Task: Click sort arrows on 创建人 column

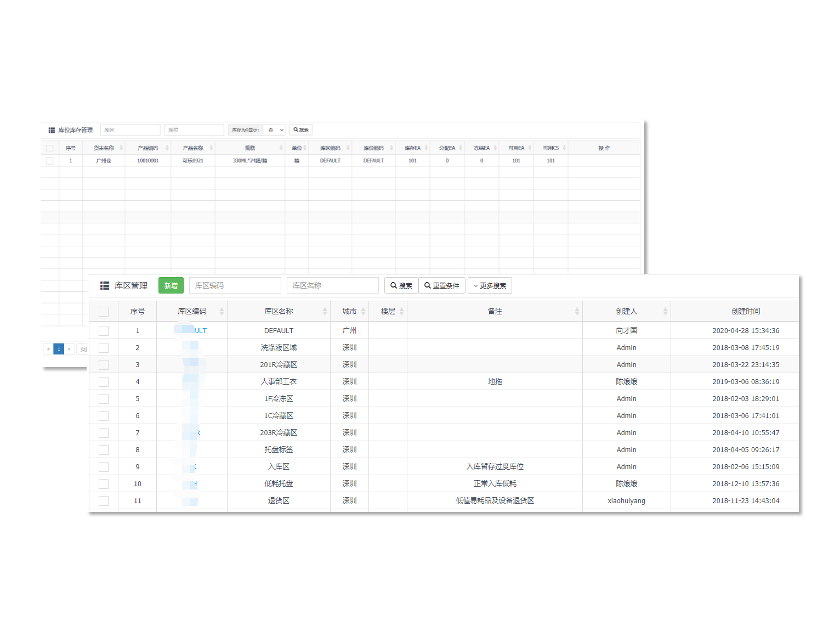Action: click(x=665, y=312)
